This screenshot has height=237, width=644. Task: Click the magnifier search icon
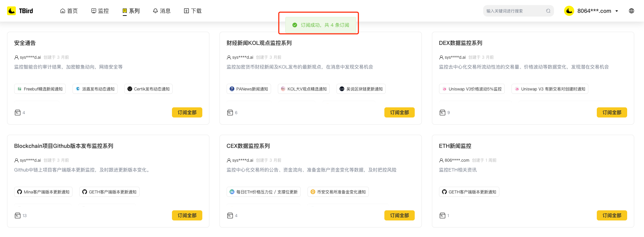pyautogui.click(x=548, y=11)
